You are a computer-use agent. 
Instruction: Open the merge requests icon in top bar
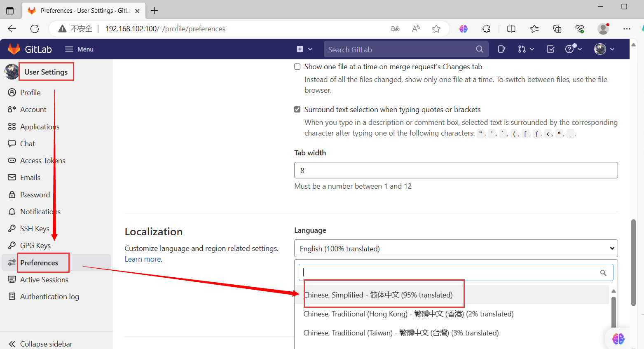[523, 49]
